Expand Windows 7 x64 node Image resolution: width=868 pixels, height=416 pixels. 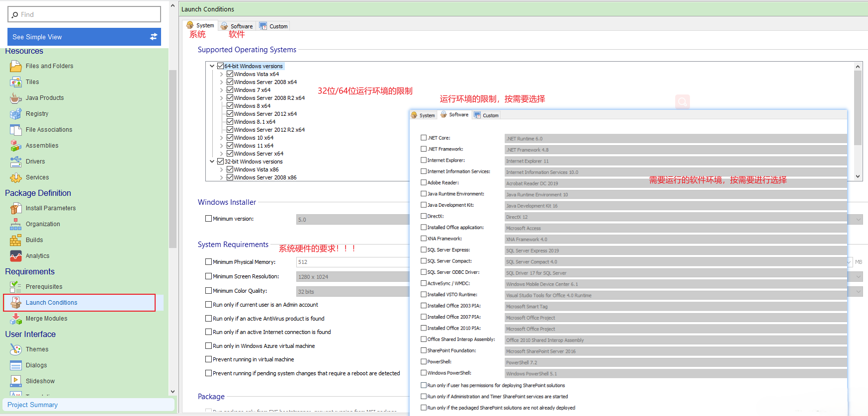(x=222, y=90)
